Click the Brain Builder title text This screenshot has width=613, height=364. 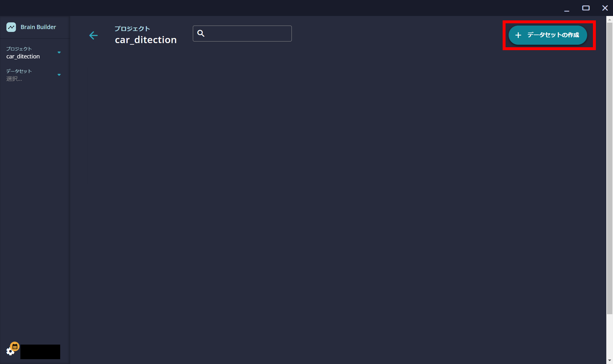tap(38, 27)
